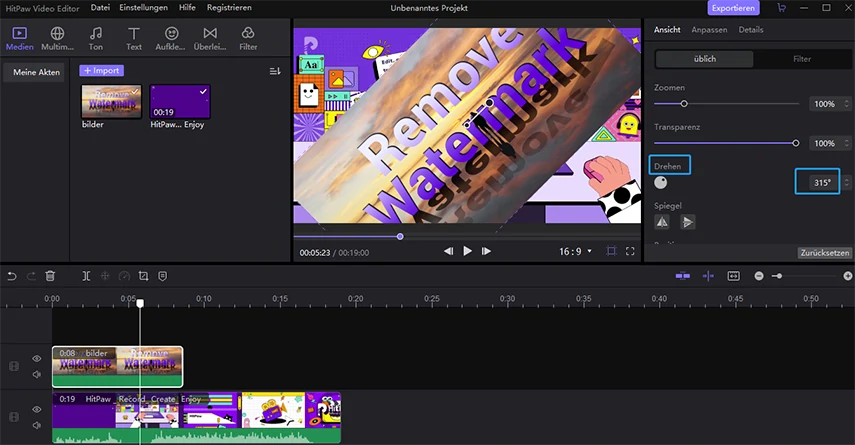Viewport: 855px width, 445px height.
Task: Adjust the timeline zoom slider
Action: (779, 276)
